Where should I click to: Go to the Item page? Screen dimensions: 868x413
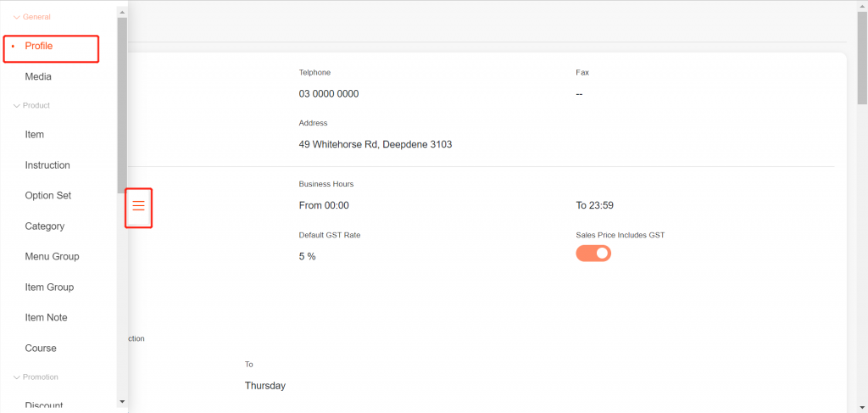click(35, 135)
